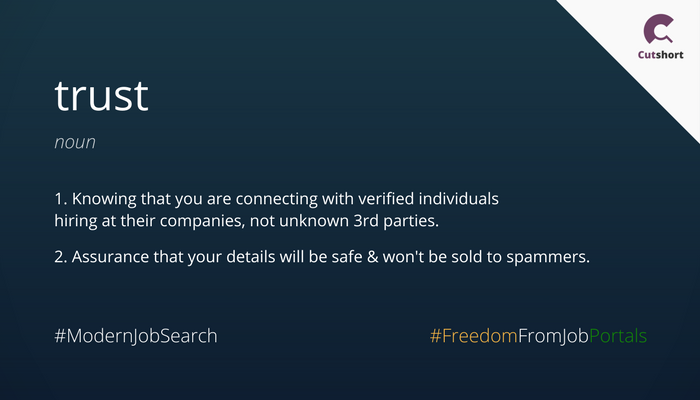Click the green 'Portals' text portion
The height and width of the screenshot is (400, 700).
618,336
